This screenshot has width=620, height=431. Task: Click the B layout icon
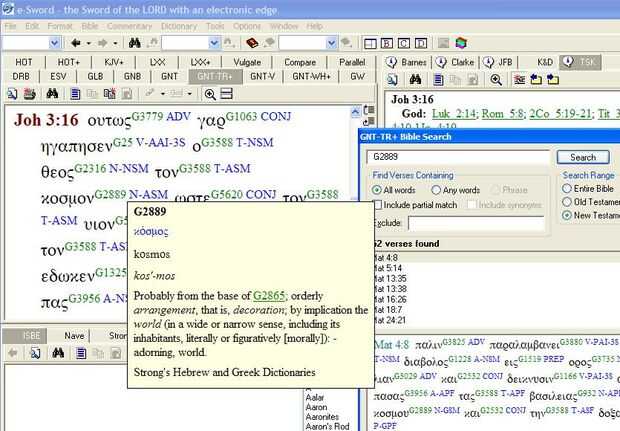click(x=387, y=43)
